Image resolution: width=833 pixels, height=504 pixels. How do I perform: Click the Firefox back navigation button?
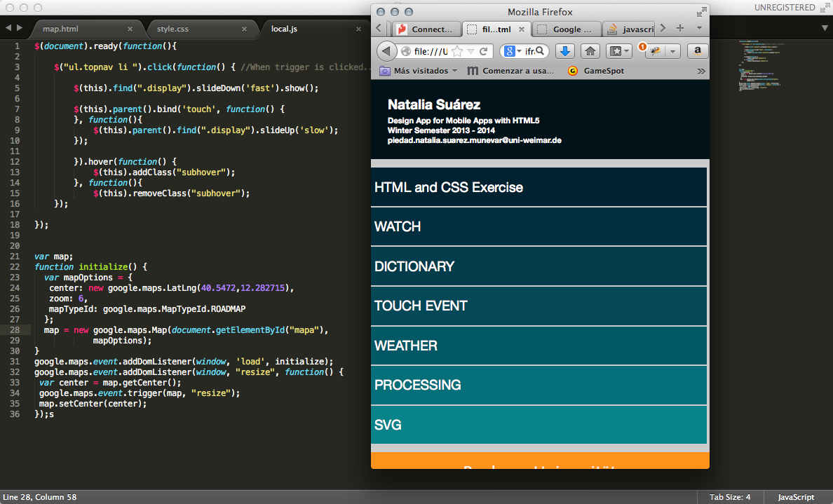[387, 51]
